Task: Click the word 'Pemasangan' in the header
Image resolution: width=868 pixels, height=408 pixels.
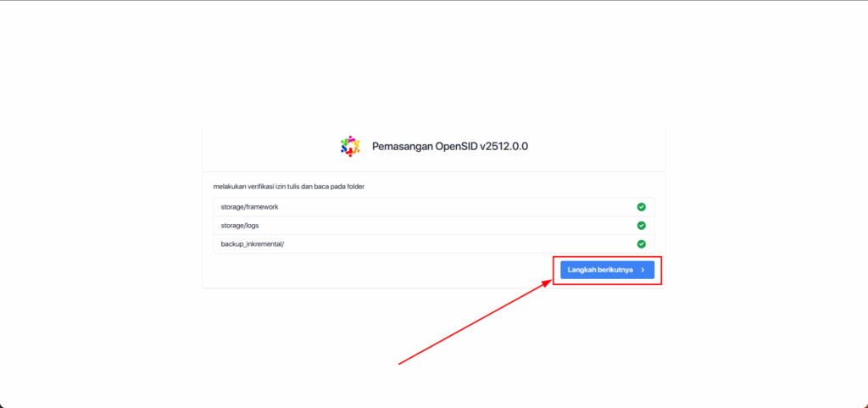Action: pyautogui.click(x=403, y=146)
